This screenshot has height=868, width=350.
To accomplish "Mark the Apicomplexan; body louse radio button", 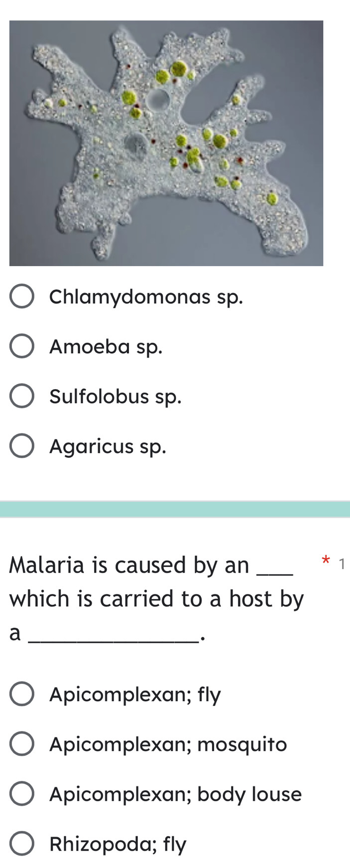I will pos(22,794).
